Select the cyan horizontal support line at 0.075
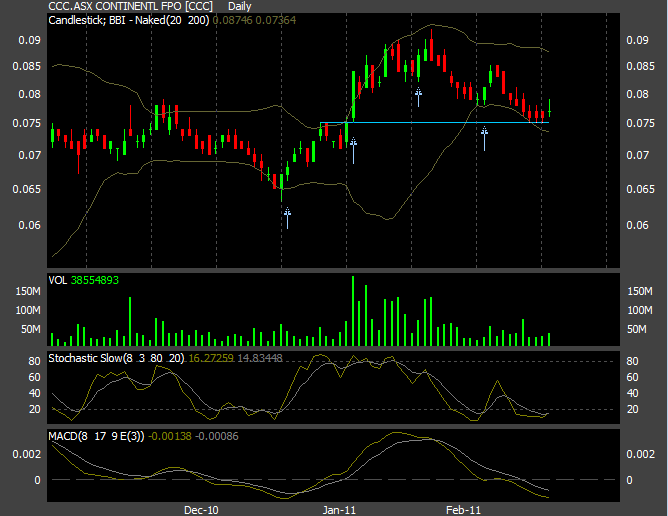Screen dimensions: 668x516 tap(435, 123)
